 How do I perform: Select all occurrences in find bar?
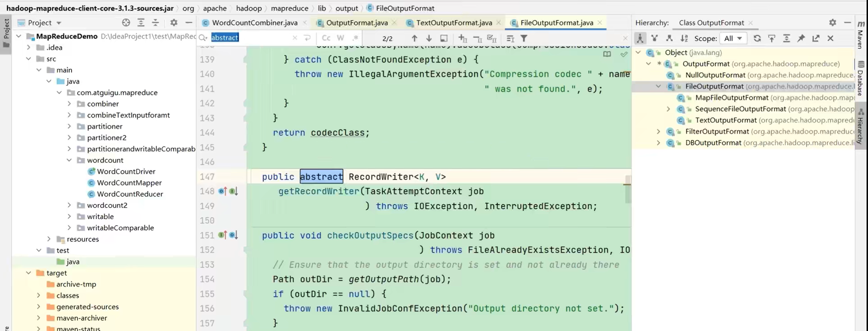pyautogui.click(x=492, y=38)
